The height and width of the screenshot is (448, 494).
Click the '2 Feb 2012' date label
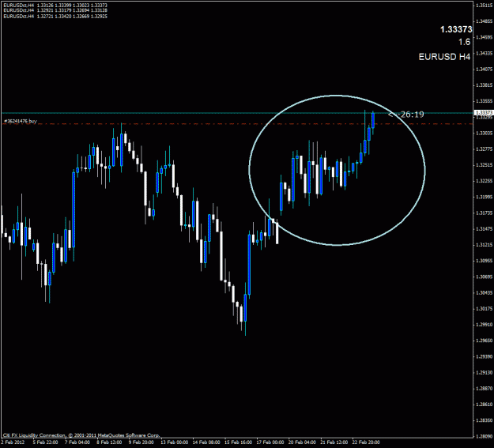12,442
